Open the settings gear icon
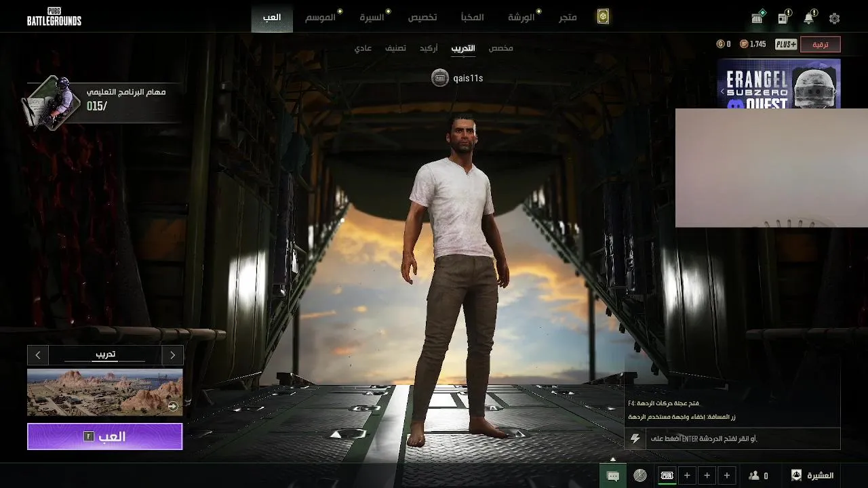868x488 pixels. [x=834, y=18]
